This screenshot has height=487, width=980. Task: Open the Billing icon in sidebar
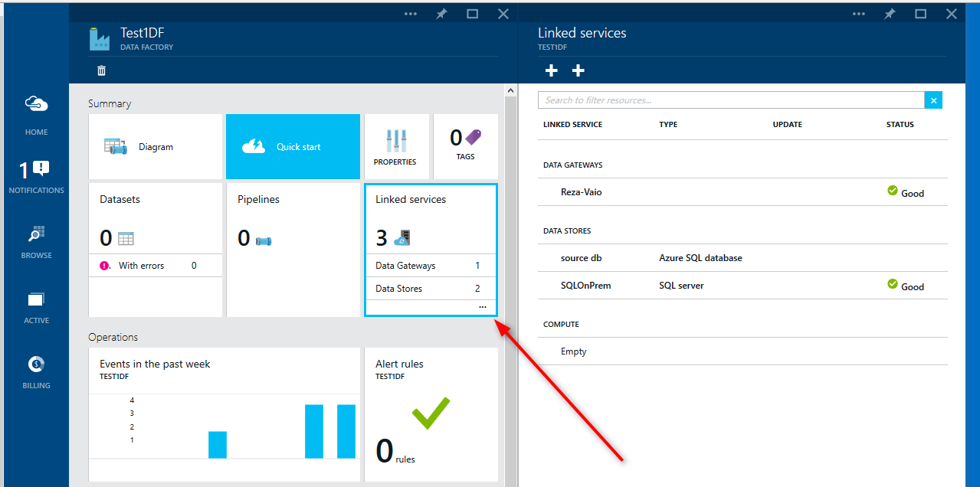pos(36,365)
